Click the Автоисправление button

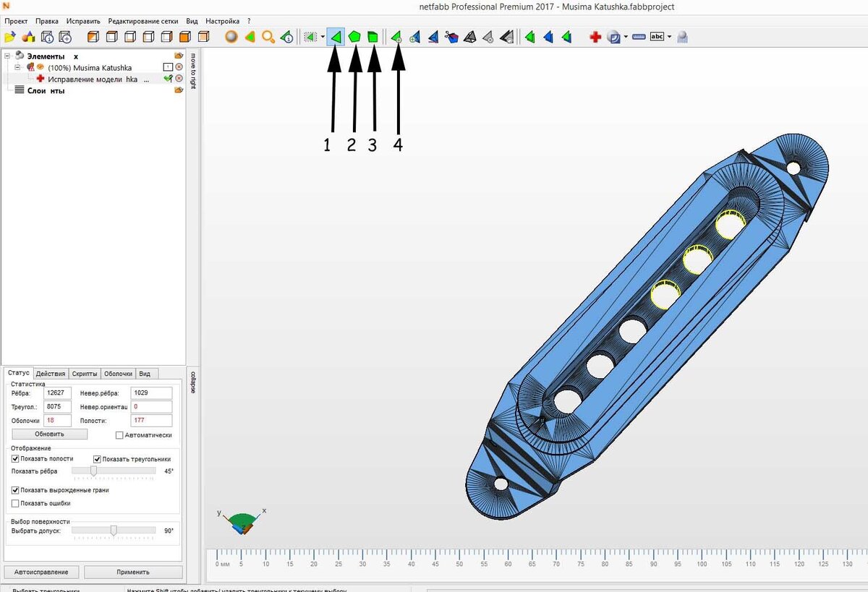click(x=41, y=572)
